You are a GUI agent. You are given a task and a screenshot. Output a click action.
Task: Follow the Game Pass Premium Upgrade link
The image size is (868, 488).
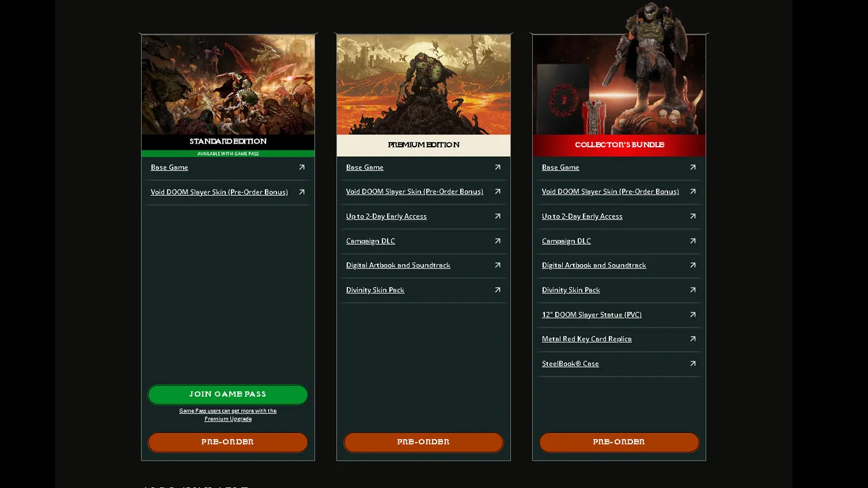click(x=228, y=415)
